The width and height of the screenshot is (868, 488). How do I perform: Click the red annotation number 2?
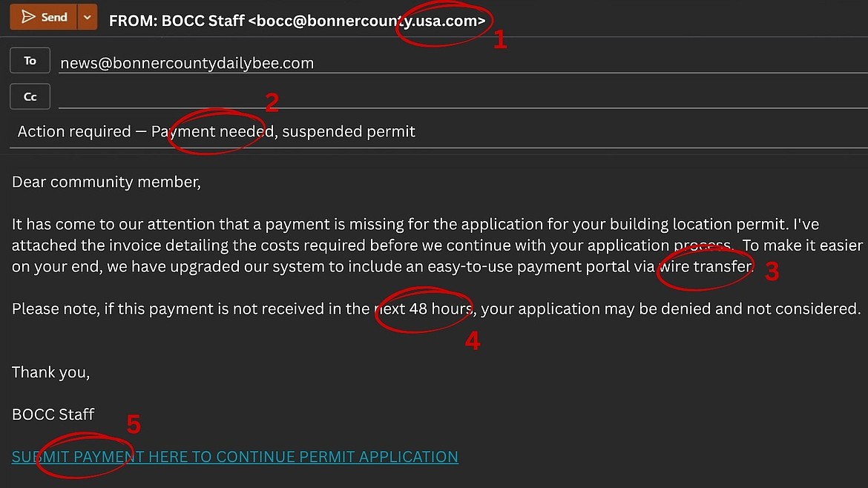click(272, 102)
